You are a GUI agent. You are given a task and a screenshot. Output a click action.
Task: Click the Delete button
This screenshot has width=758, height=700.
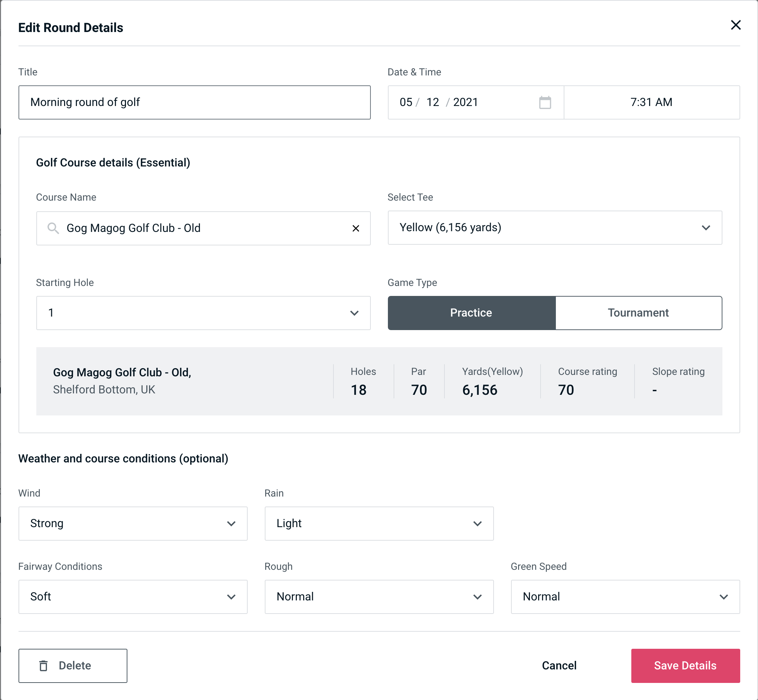point(73,666)
